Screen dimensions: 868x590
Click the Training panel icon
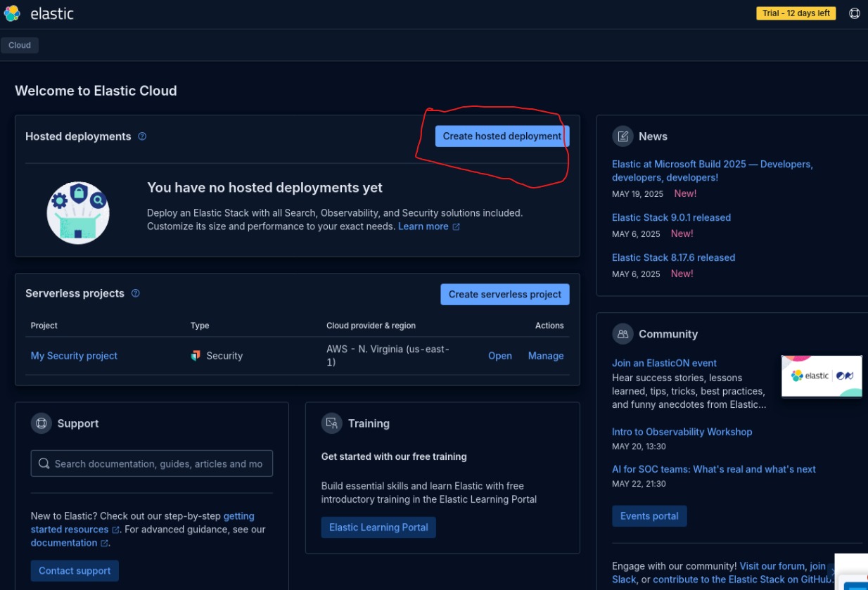coord(332,423)
